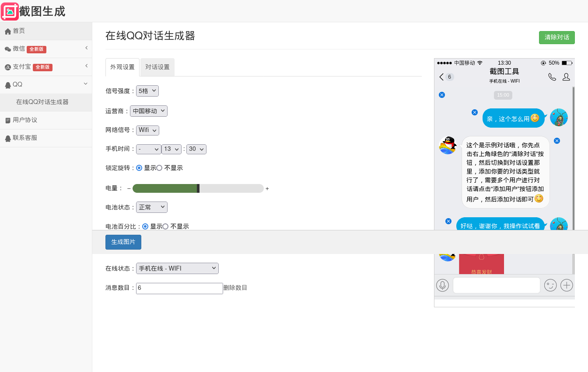The image size is (588, 372).
Task: Click the plus icon in chat bar
Action: point(567,285)
